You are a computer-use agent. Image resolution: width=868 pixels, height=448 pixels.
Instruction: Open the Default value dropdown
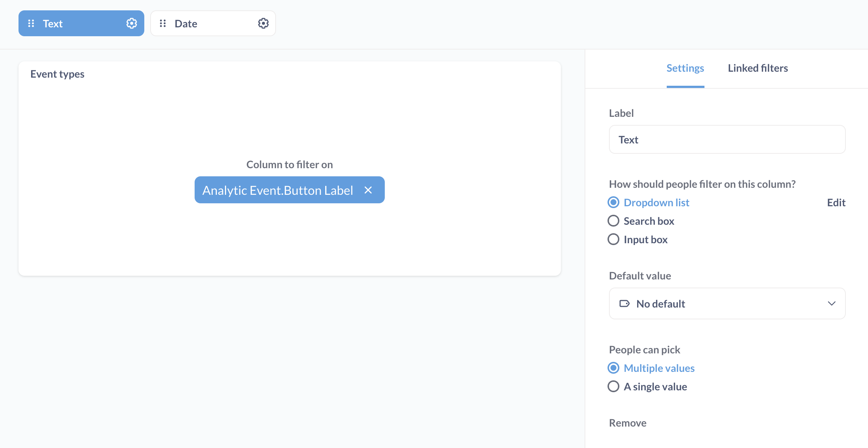point(727,303)
